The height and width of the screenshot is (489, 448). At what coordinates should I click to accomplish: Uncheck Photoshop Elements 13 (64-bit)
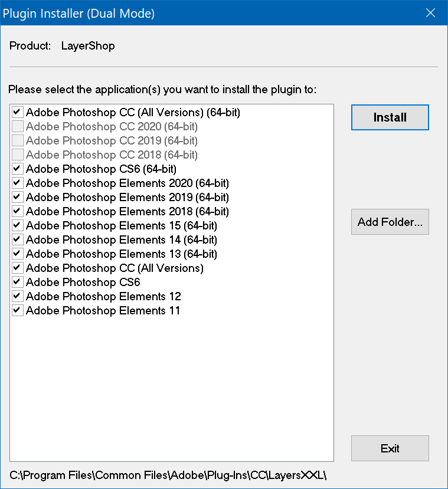(18, 254)
